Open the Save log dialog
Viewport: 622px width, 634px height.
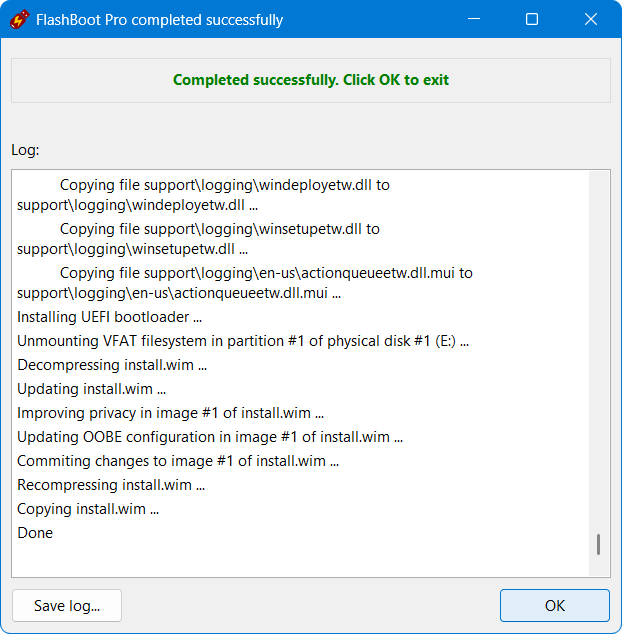(67, 606)
